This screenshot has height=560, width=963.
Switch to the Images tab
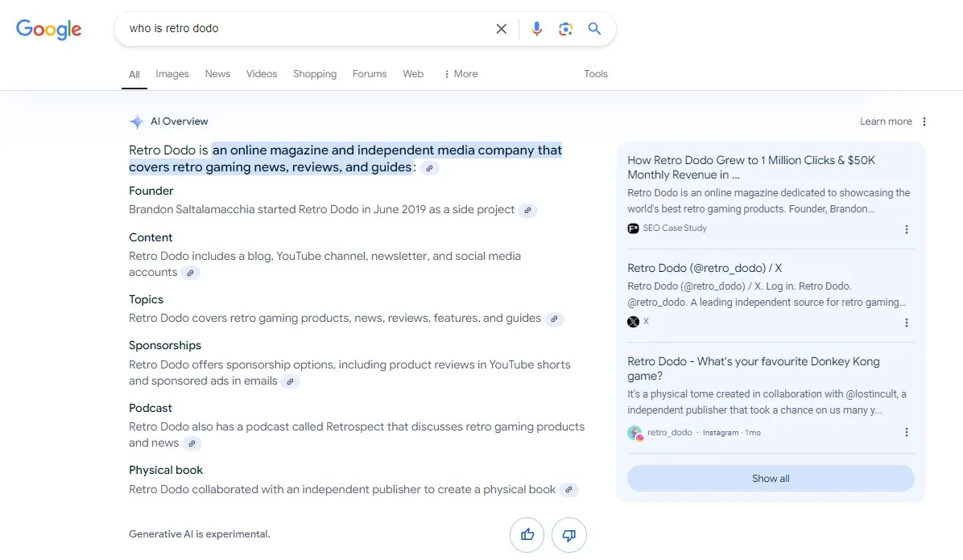pyautogui.click(x=172, y=74)
